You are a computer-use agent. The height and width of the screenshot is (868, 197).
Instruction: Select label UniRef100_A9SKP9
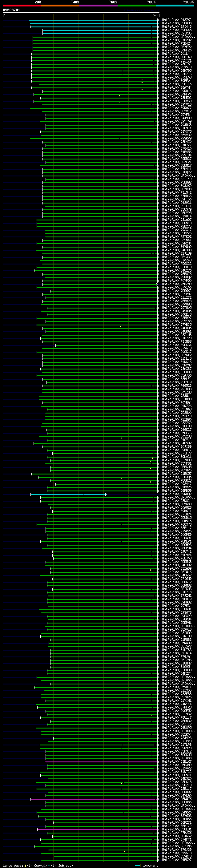tap(176, 139)
